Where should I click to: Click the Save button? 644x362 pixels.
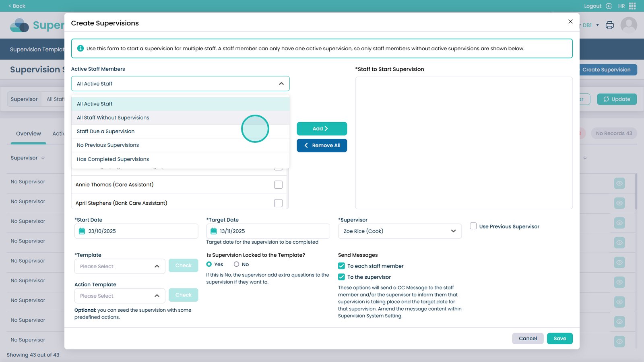(559, 339)
